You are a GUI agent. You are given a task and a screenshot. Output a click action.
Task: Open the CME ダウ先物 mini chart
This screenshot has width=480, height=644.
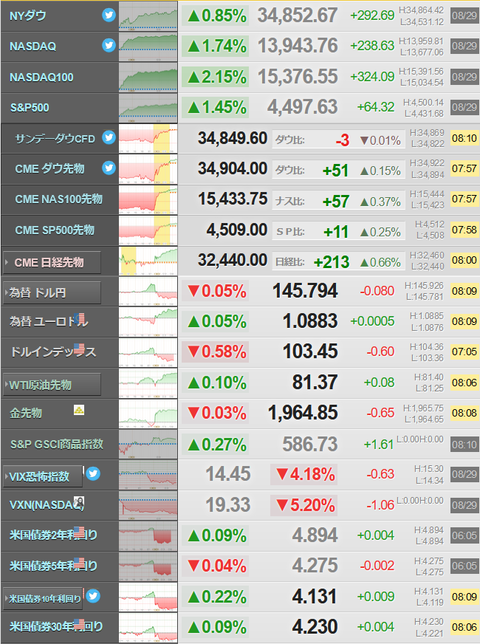(148, 169)
